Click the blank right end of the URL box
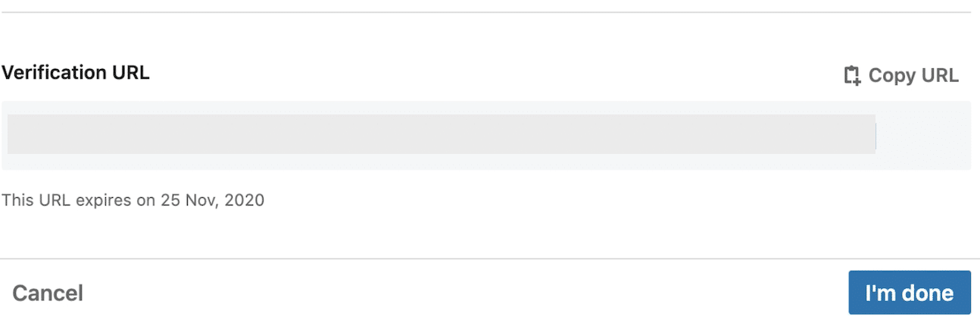The height and width of the screenshot is (320, 980). click(924, 135)
